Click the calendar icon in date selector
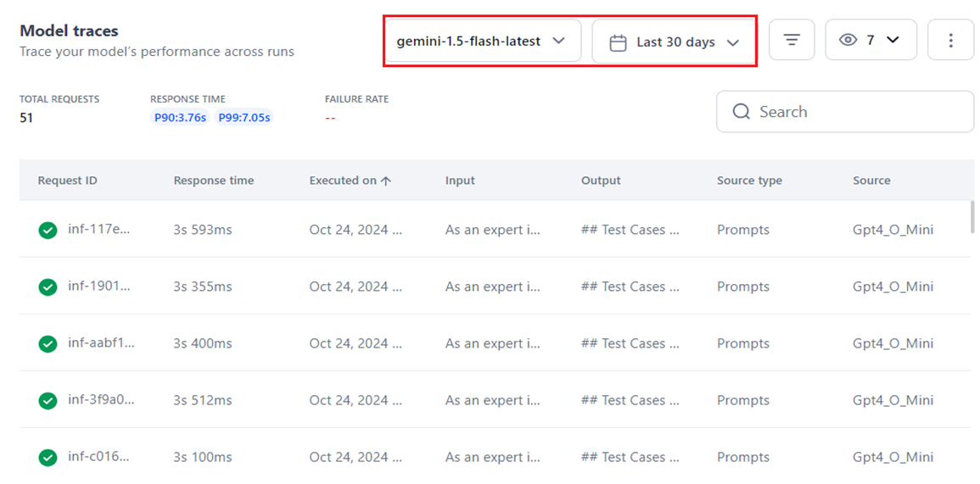This screenshot has height=484, width=980. click(x=619, y=42)
